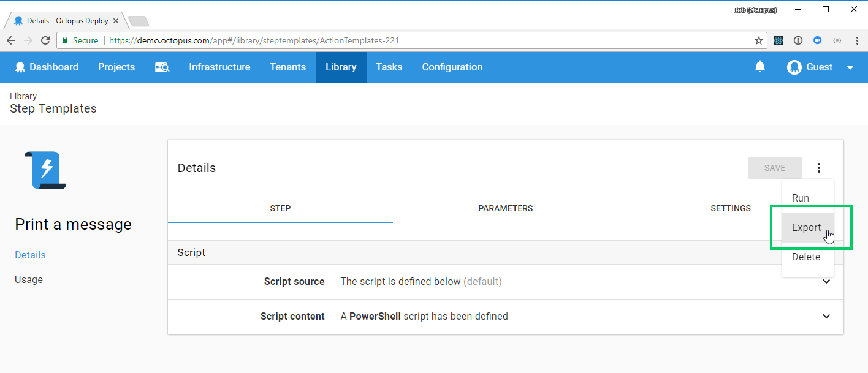Click the curly braces extension icon
Screen dimensions: 868x373
click(x=837, y=40)
